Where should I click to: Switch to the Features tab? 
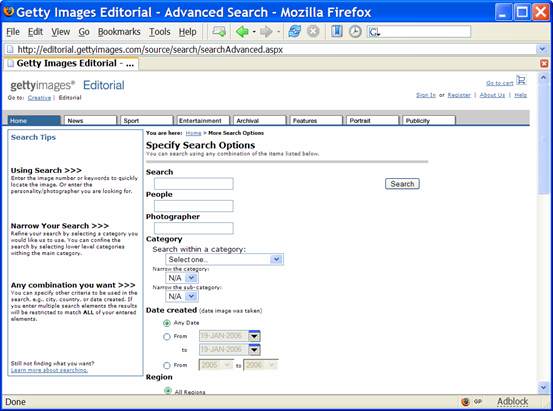[316, 120]
